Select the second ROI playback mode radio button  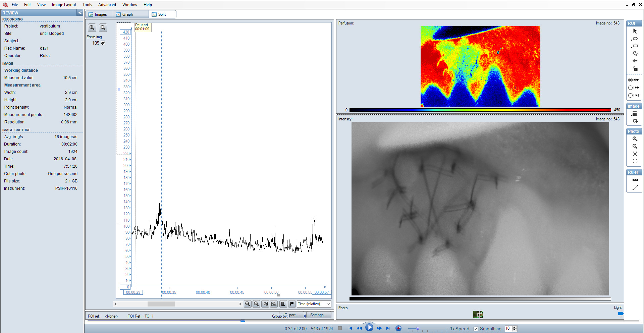pyautogui.click(x=630, y=88)
